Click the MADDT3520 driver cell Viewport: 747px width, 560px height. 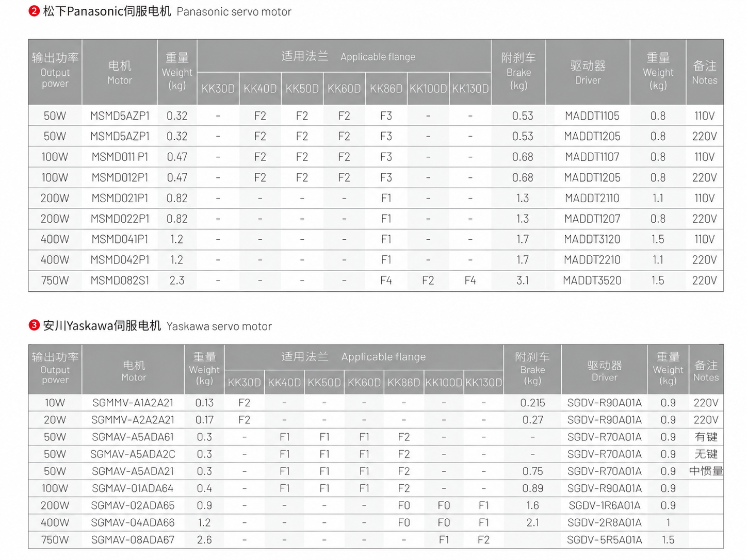[x=592, y=281]
